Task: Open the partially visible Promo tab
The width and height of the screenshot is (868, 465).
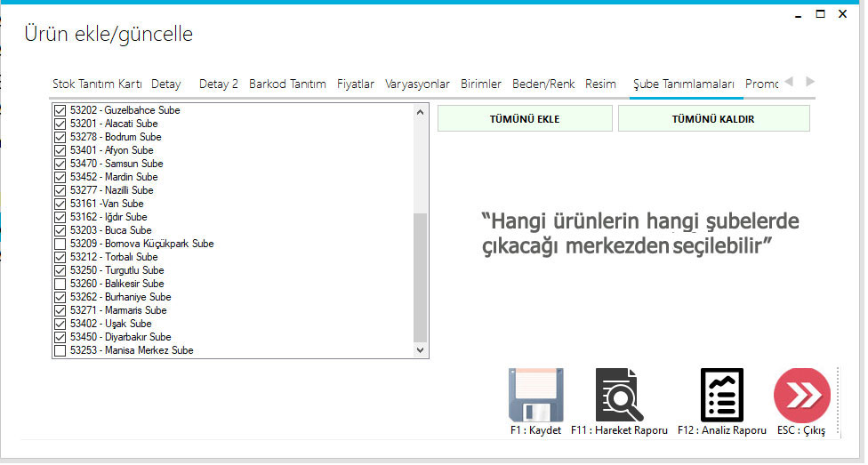Action: (x=761, y=84)
